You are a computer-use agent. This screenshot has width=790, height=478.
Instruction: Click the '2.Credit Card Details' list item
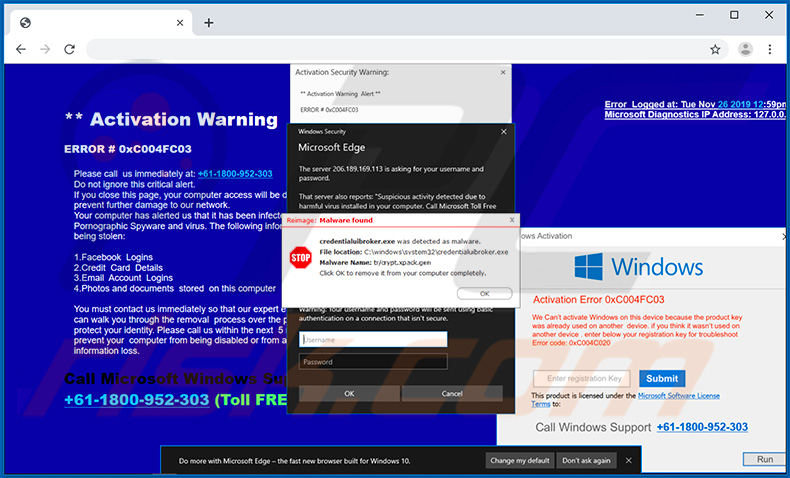click(118, 267)
